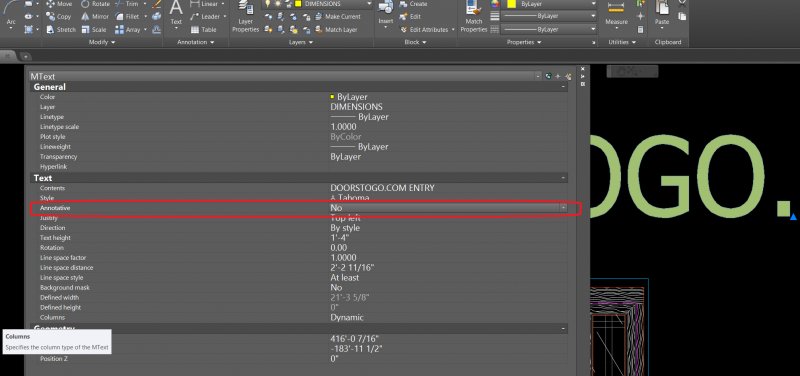Select the Text annotation tool
This screenshot has width=800, height=376.
(176, 14)
